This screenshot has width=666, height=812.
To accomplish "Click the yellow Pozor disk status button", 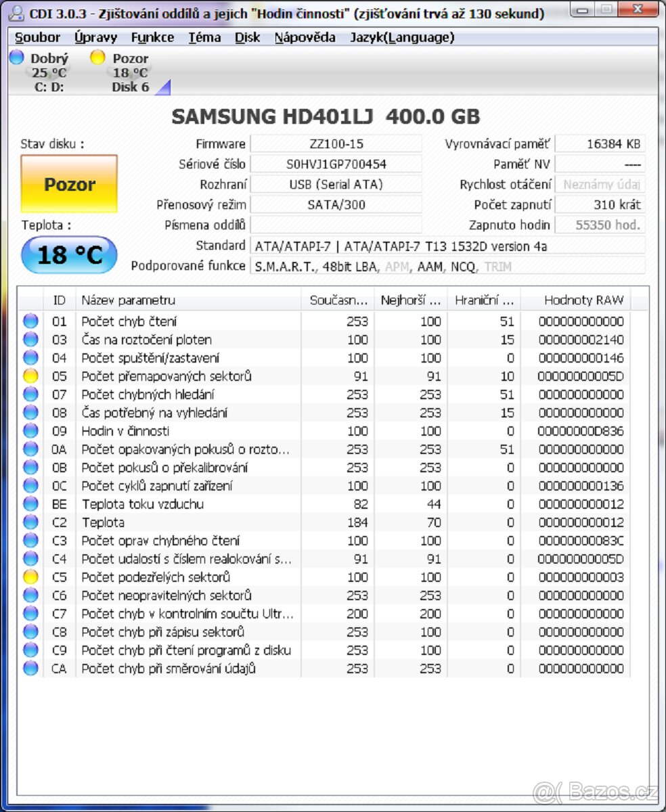I will tap(68, 184).
